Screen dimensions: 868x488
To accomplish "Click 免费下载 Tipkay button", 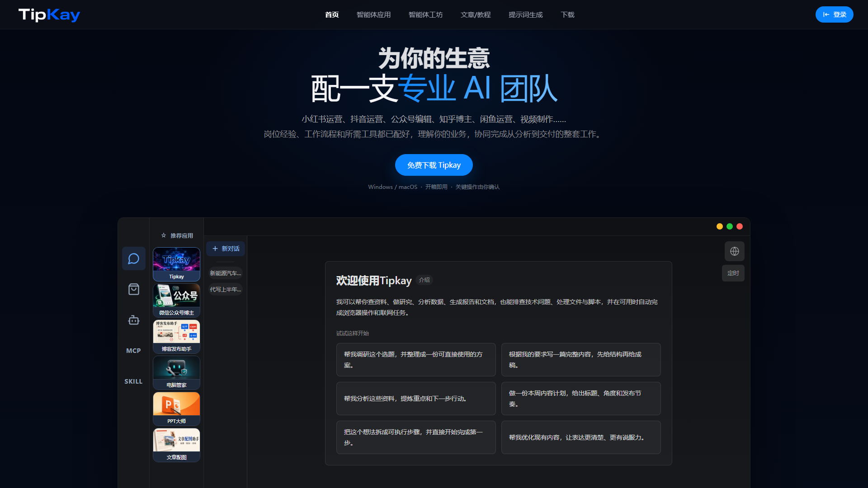I will (x=434, y=165).
